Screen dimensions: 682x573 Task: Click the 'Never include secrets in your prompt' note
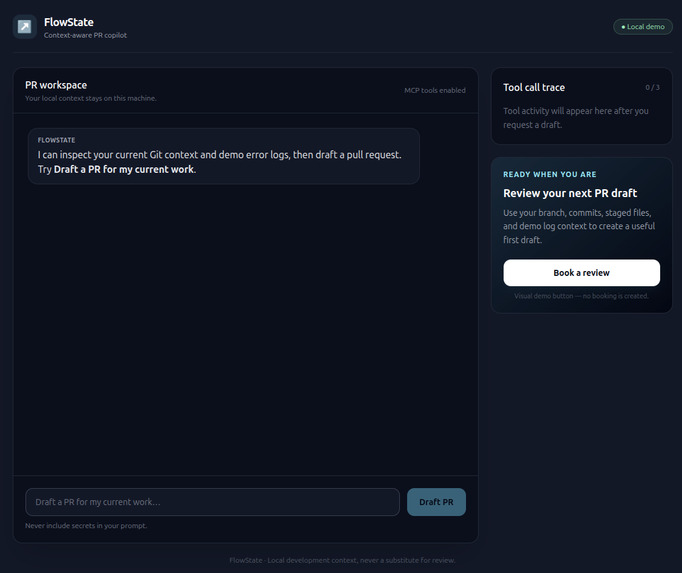86,526
